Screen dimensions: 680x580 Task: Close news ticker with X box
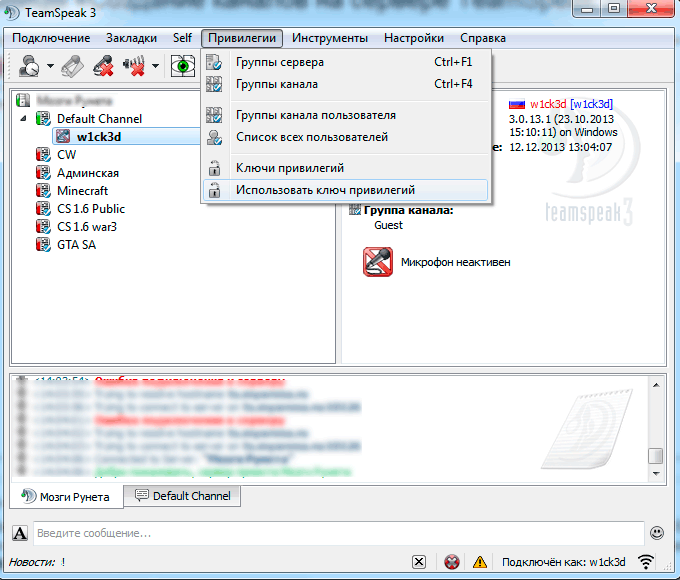(419, 562)
